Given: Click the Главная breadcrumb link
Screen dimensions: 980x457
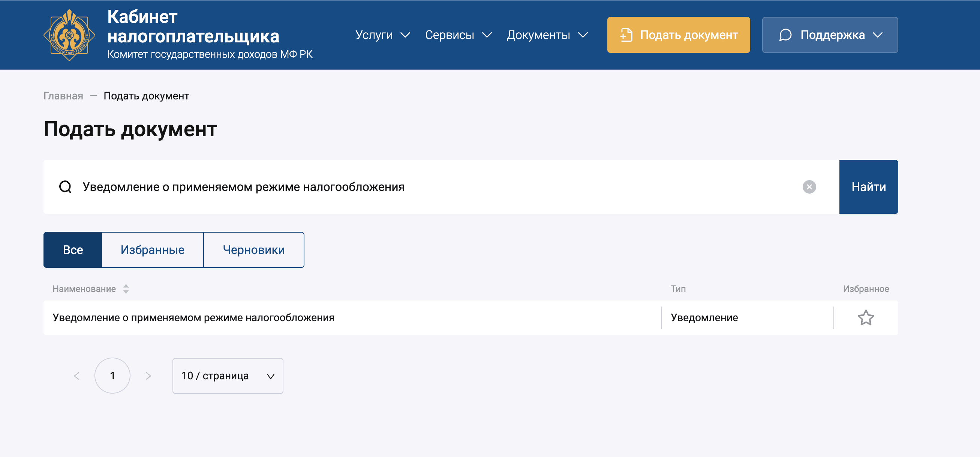Looking at the screenshot, I should [63, 96].
